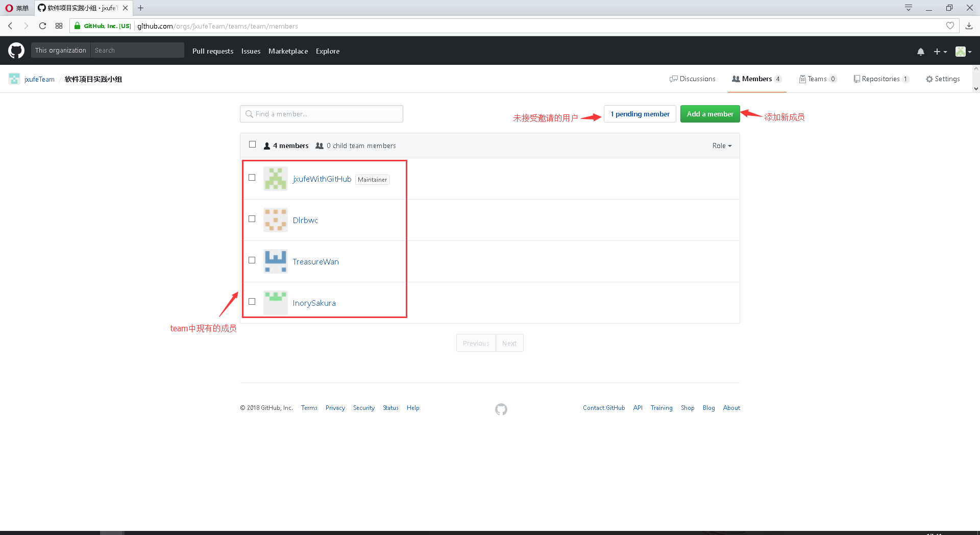Check the box for InorySakura

click(252, 302)
